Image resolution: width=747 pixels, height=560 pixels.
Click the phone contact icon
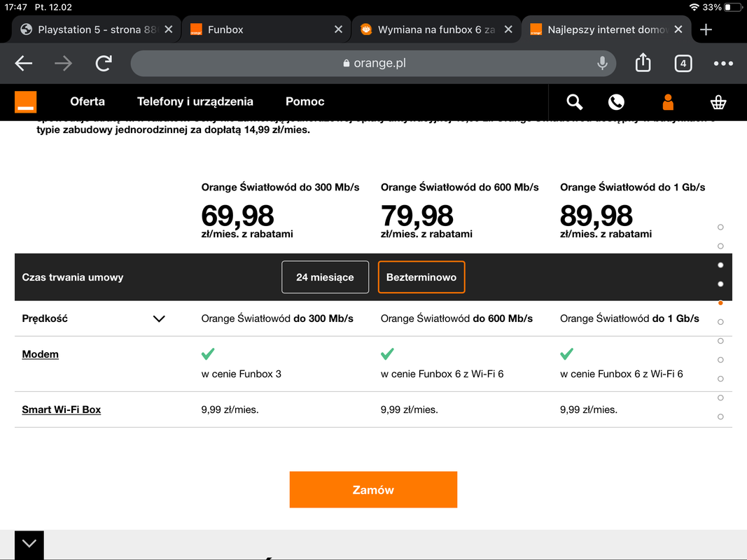[x=616, y=102]
